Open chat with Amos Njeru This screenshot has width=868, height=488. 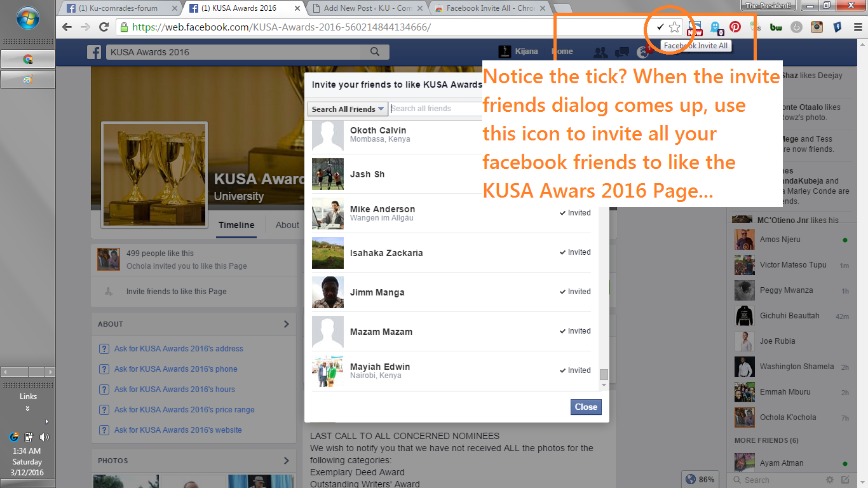tap(792, 240)
